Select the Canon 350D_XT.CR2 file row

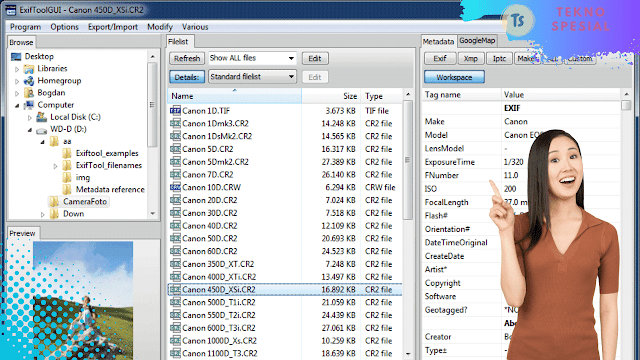[284, 264]
